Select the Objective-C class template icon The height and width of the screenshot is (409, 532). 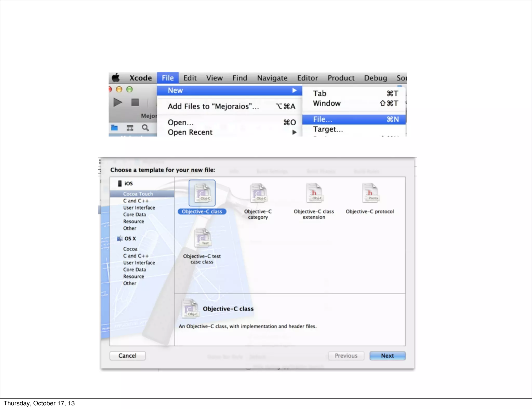pos(202,193)
